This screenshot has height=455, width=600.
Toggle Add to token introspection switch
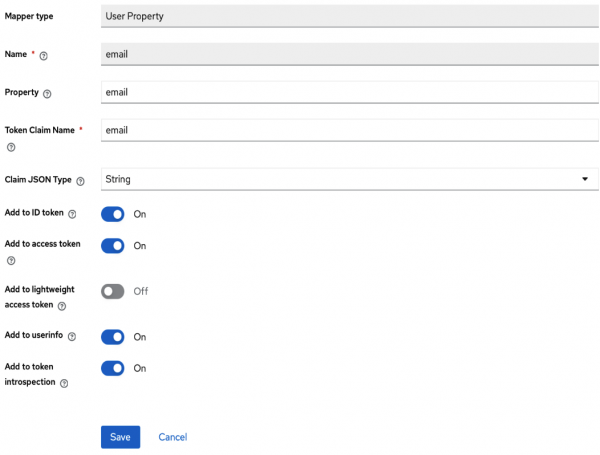coord(112,369)
